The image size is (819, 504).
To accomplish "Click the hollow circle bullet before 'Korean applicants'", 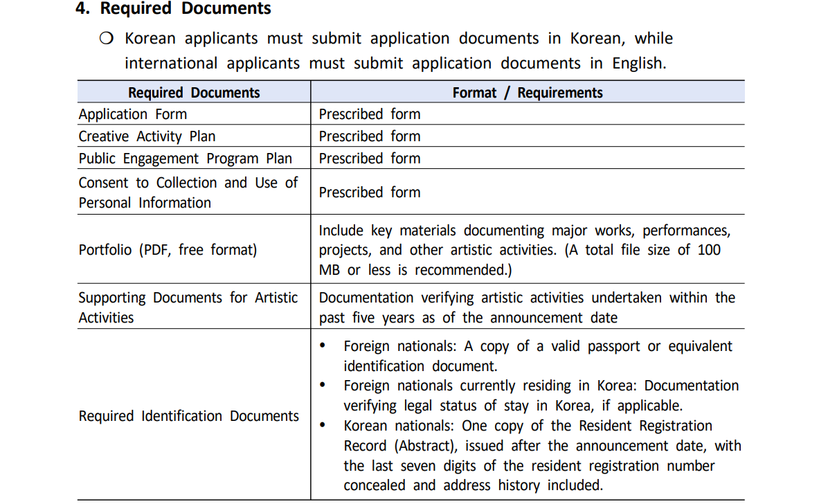I will coord(107,38).
